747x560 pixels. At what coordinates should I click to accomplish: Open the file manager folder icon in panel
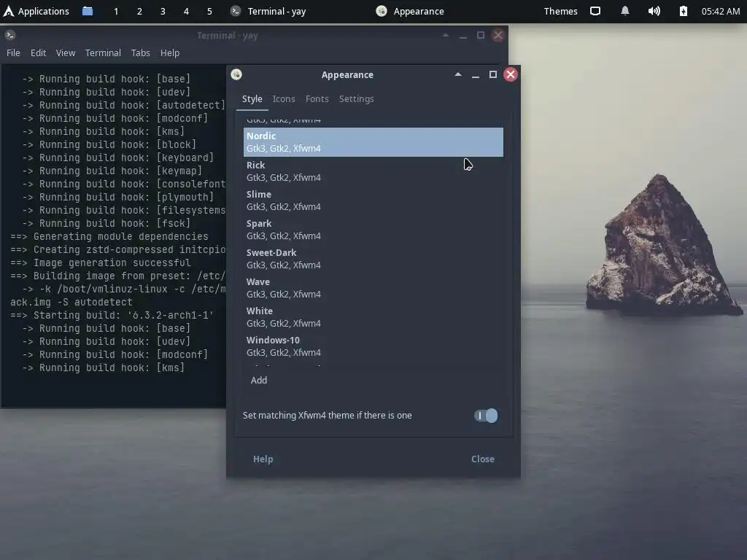point(88,11)
